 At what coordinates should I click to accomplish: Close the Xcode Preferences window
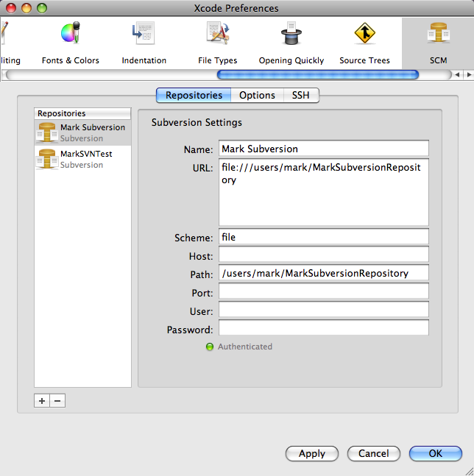(x=11, y=8)
